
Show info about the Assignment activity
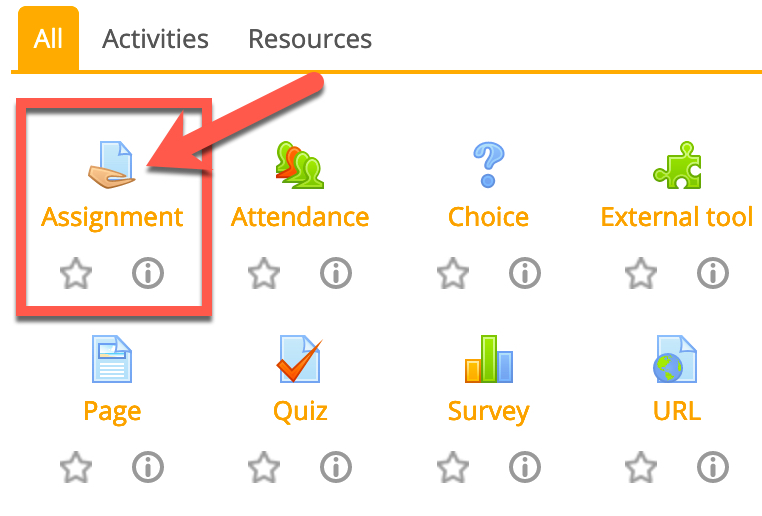coord(148,272)
